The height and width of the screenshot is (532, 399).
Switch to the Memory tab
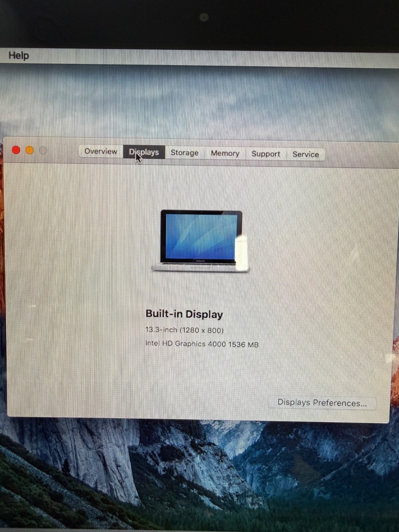point(225,153)
